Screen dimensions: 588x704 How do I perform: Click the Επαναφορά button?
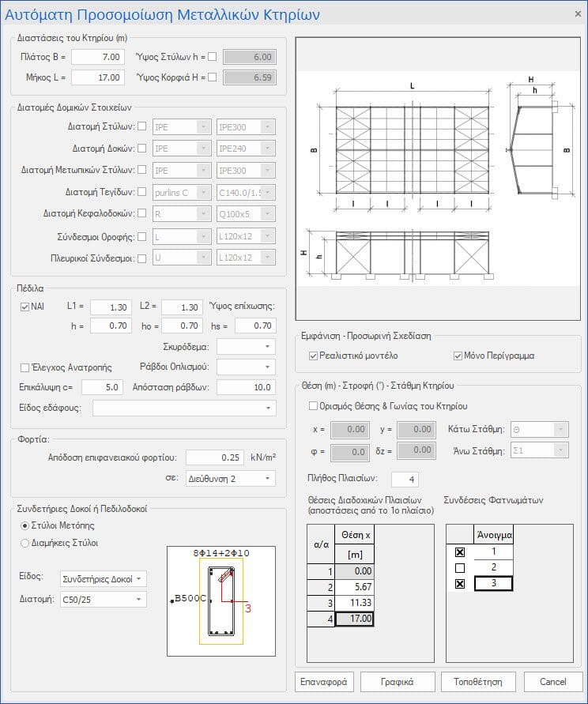coord(324,682)
